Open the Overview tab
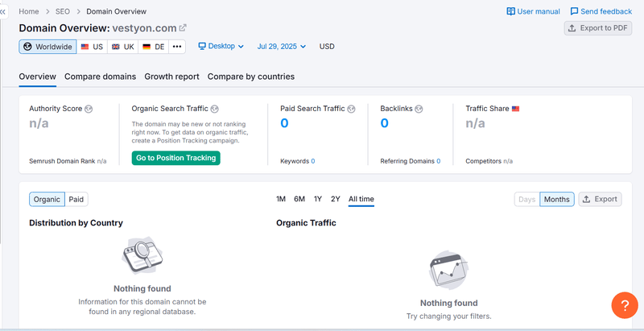 tap(37, 77)
